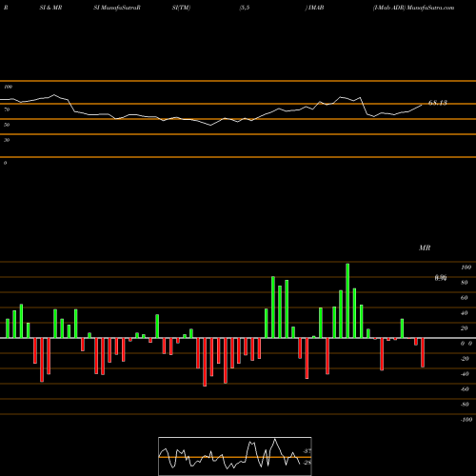Click the MR axis label 40
This screenshot has height=476, width=476.
click(465, 313)
